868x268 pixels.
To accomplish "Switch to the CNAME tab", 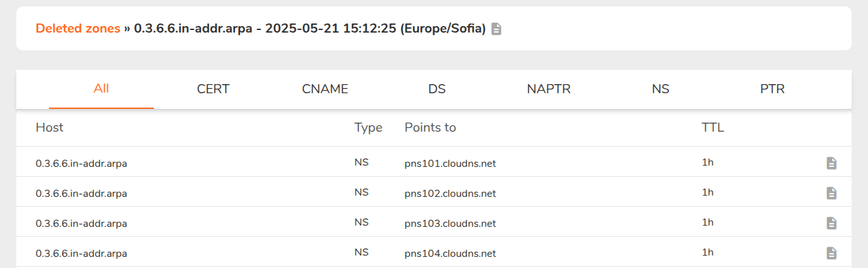I will point(325,89).
